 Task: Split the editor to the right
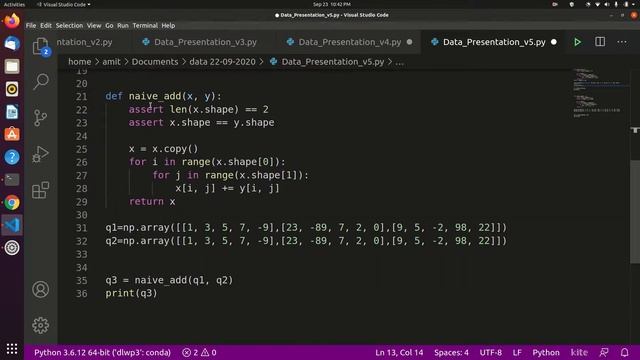600,42
